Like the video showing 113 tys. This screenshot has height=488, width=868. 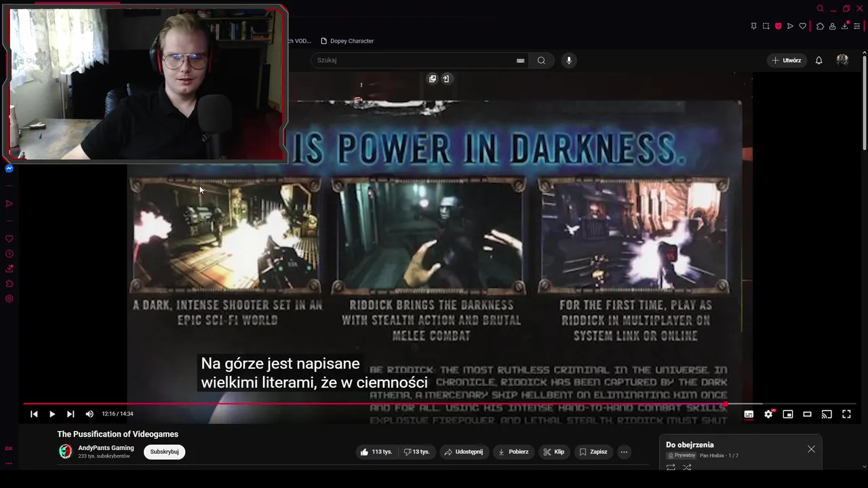coord(376,452)
